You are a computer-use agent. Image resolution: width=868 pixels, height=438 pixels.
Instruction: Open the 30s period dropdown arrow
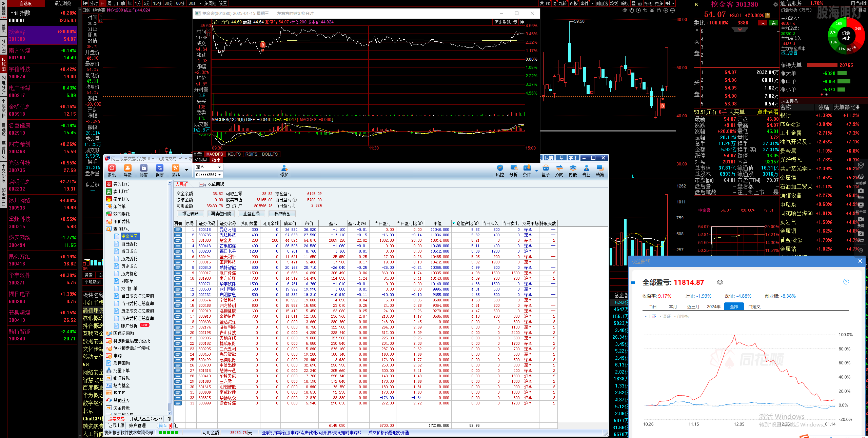pyautogui.click(x=201, y=3)
